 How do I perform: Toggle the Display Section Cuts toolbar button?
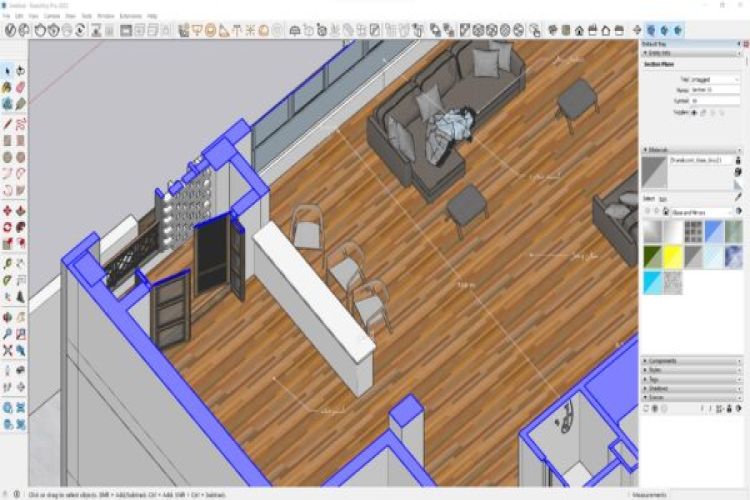click(675, 31)
